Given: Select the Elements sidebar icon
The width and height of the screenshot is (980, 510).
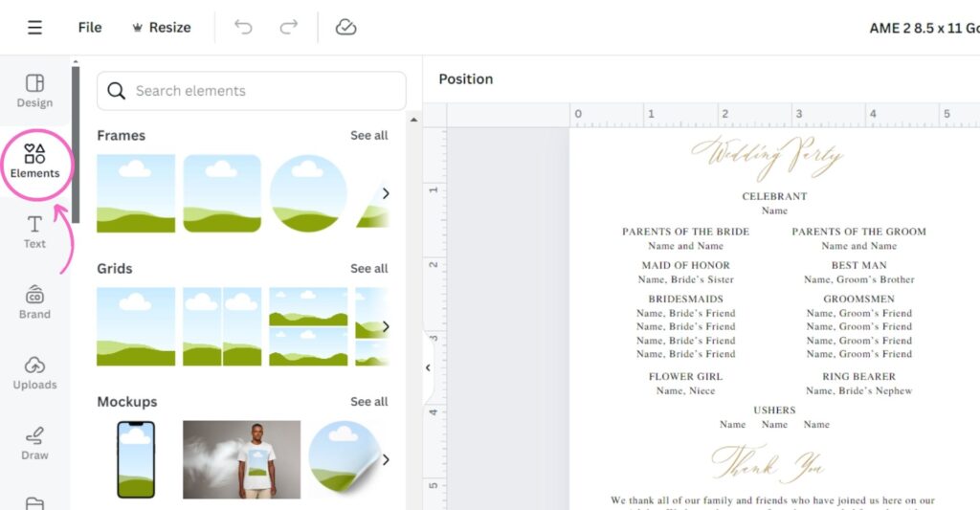Looking at the screenshot, I should pos(34,161).
